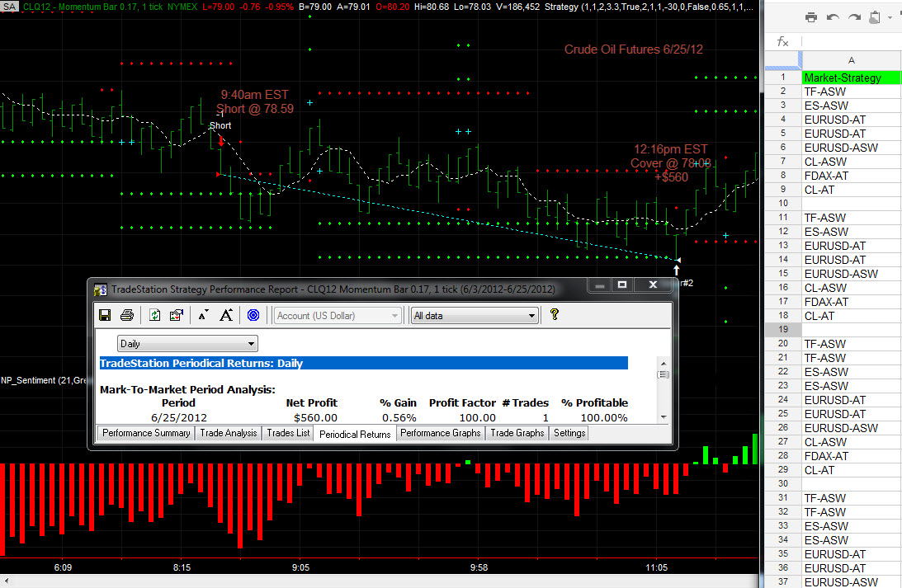Click the TradeStation report window title icon
The height and width of the screenshot is (588, 902).
point(100,289)
